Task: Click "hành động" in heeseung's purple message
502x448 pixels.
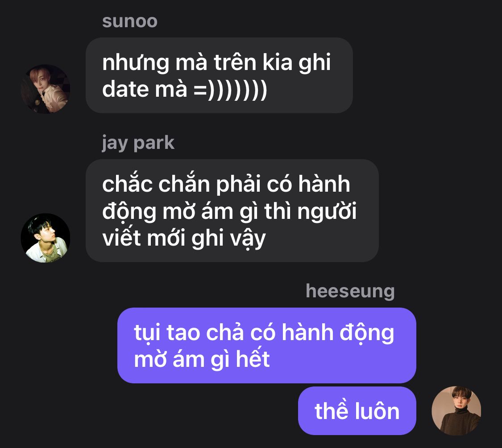Action: (x=338, y=333)
